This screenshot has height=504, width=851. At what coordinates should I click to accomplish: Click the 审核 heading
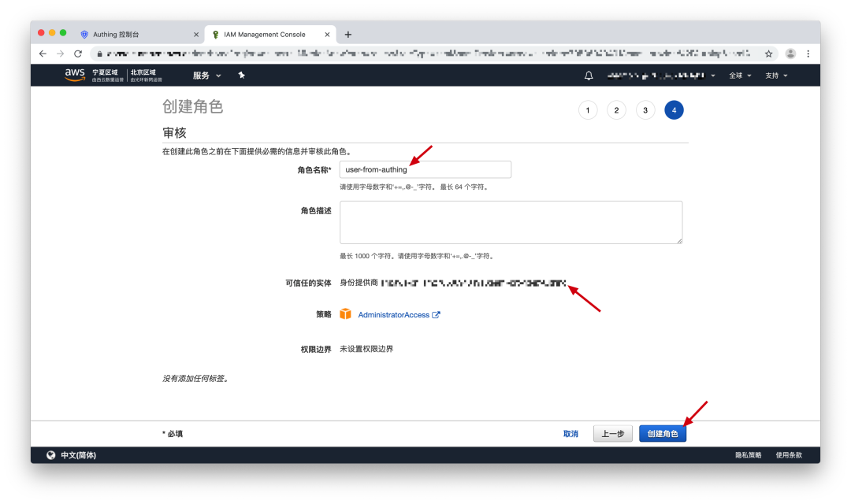coord(174,133)
